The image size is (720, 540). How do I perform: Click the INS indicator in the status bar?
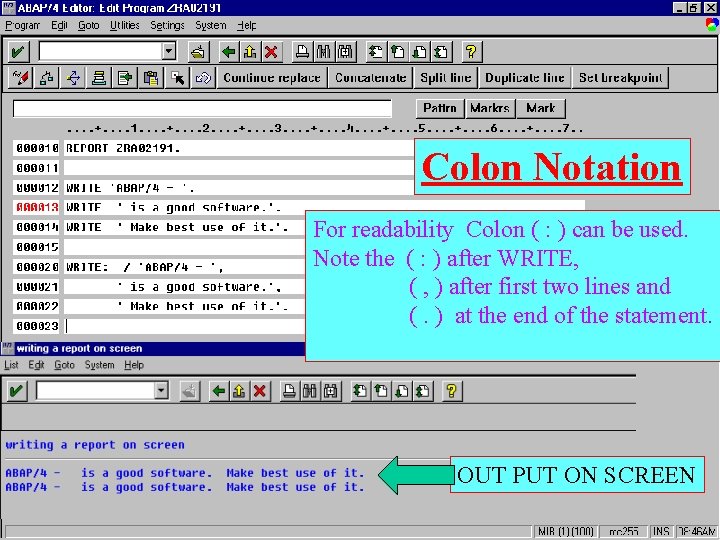pos(661,532)
